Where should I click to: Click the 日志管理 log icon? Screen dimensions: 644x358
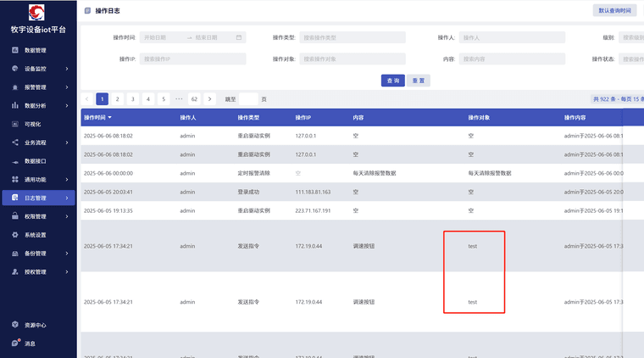(x=14, y=198)
